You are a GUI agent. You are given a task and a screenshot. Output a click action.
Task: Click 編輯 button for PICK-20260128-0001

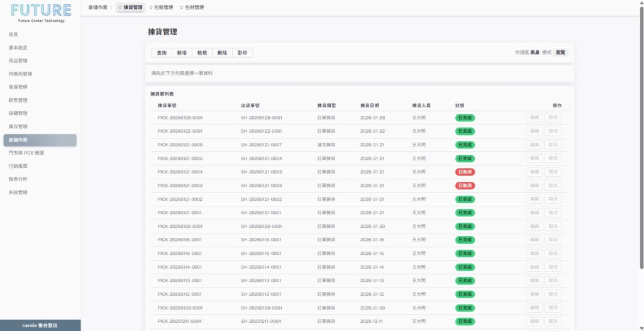[x=535, y=118]
